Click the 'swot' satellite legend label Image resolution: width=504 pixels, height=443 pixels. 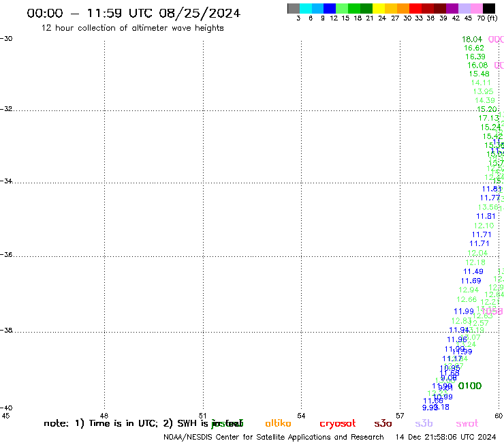(467, 424)
